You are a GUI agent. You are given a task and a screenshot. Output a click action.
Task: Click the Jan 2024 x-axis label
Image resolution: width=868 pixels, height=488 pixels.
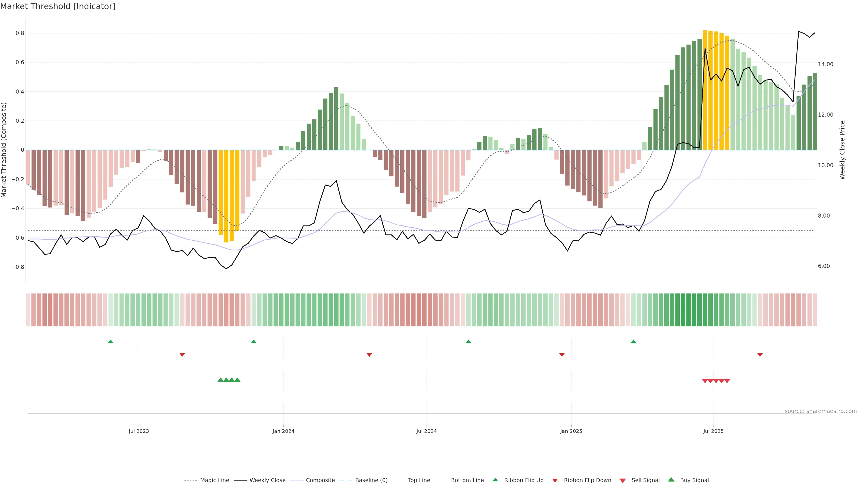(x=283, y=431)
